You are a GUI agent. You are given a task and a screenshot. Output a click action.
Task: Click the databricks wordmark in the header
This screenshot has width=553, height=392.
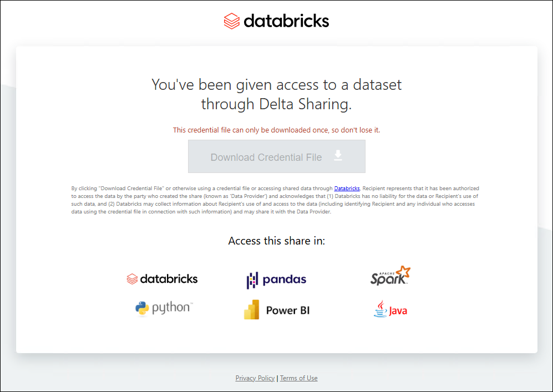coord(286,21)
